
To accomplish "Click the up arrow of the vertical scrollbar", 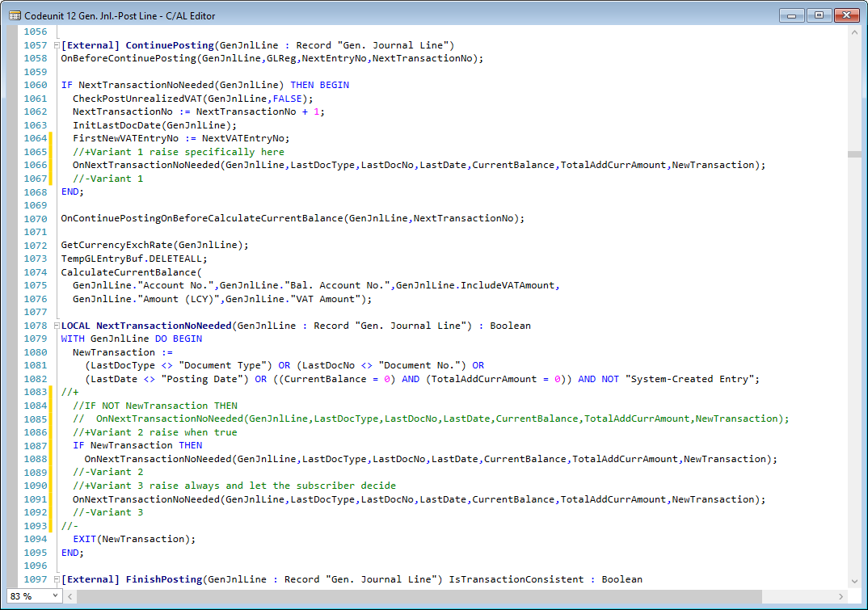I will tap(855, 32).
